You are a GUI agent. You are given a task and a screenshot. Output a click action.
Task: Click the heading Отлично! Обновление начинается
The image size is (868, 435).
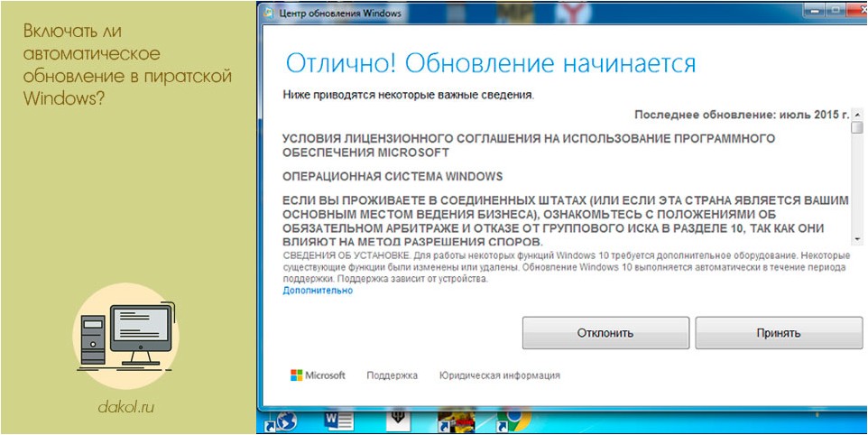pos(491,64)
